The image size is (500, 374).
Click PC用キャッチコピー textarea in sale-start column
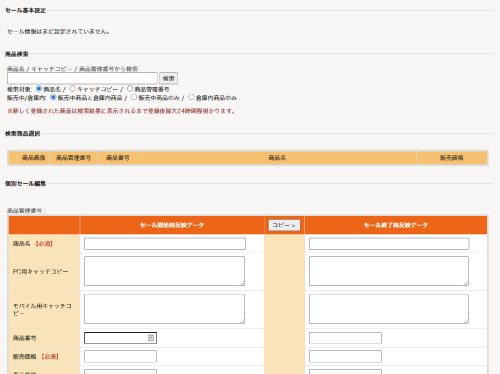pos(164,271)
